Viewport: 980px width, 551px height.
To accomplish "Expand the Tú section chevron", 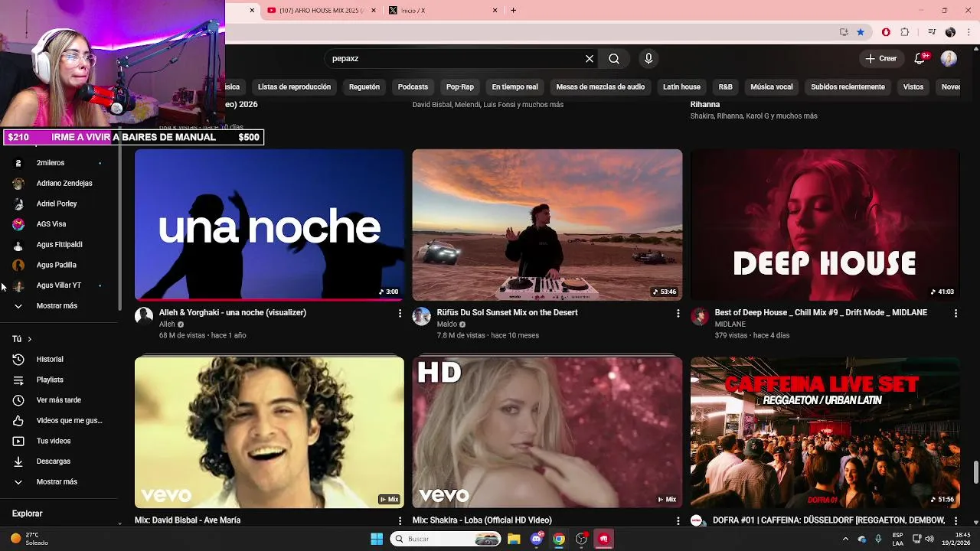I will pos(29,339).
